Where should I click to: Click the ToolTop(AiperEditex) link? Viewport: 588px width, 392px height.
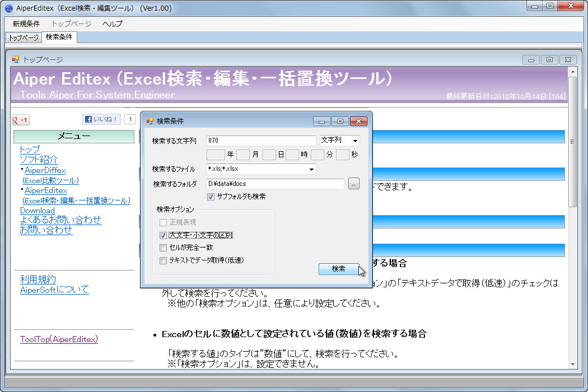58,339
